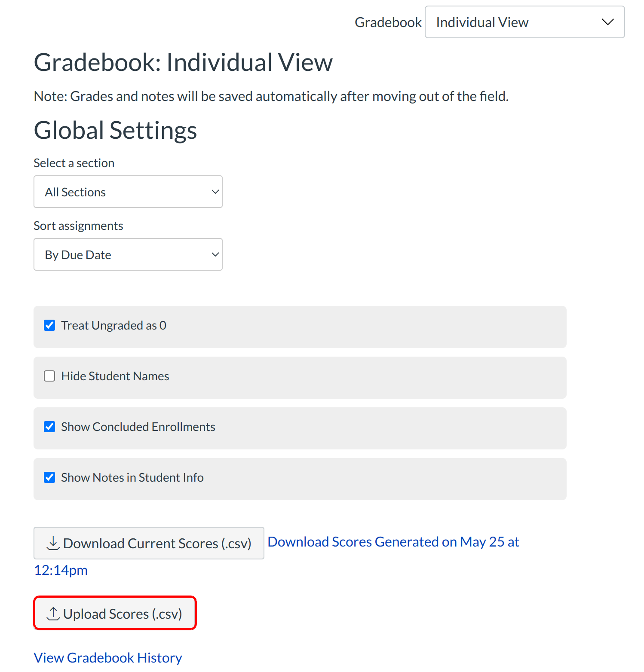The height and width of the screenshot is (672, 644).
Task: Click the Individual View chevron icon
Action: 607,22
